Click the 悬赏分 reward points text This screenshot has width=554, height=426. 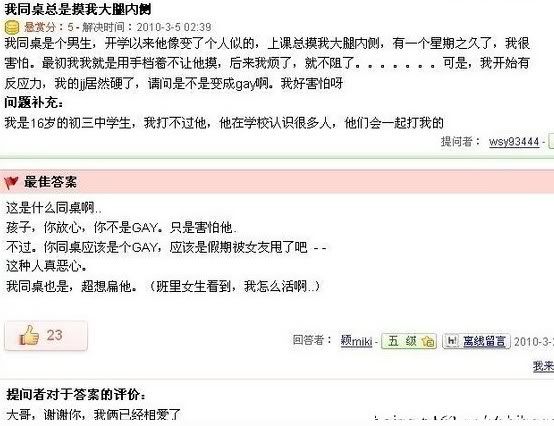[40, 27]
